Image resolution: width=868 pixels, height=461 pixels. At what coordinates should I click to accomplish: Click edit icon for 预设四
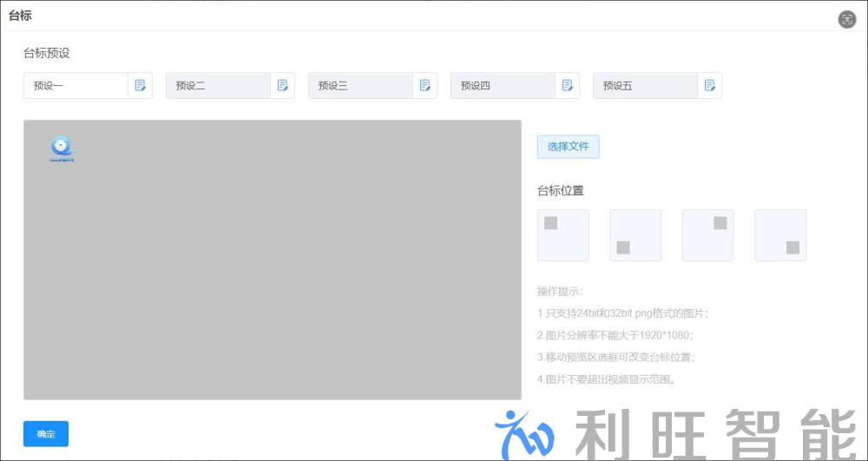[567, 85]
